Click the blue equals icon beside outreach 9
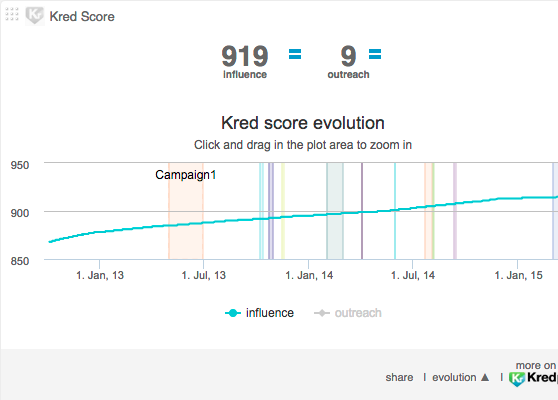The image size is (558, 400). tap(375, 54)
